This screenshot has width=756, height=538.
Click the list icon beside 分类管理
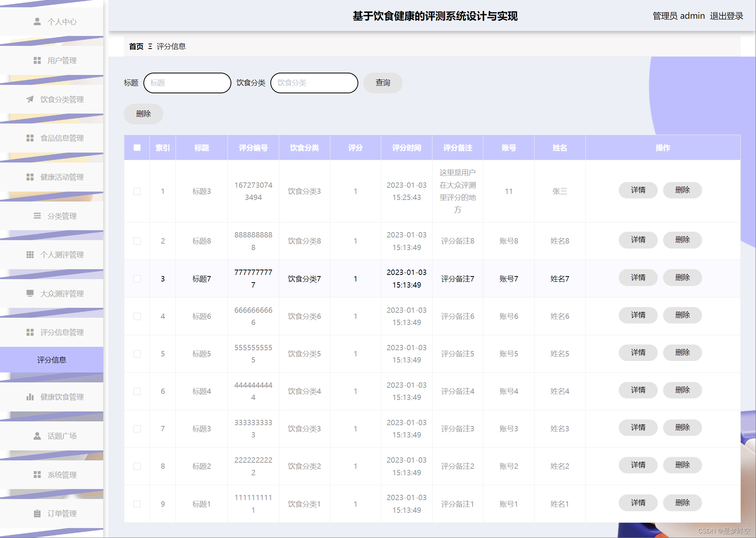pos(37,216)
